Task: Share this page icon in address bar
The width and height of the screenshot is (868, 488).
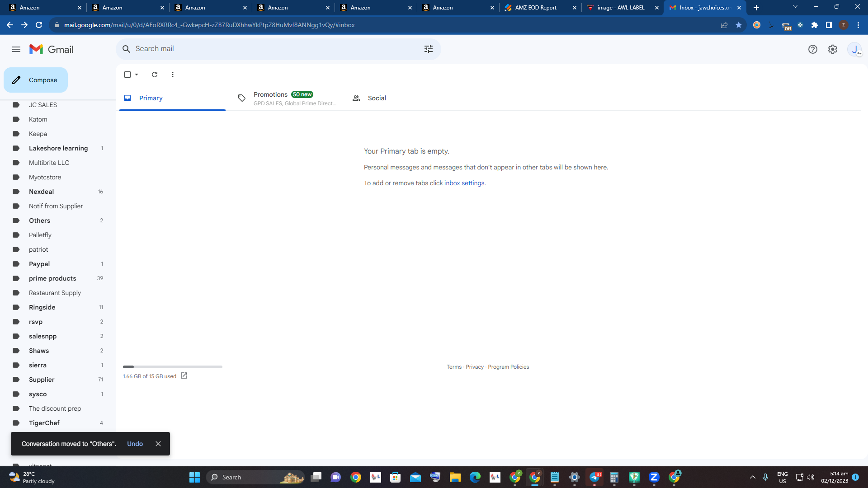Action: click(x=724, y=25)
